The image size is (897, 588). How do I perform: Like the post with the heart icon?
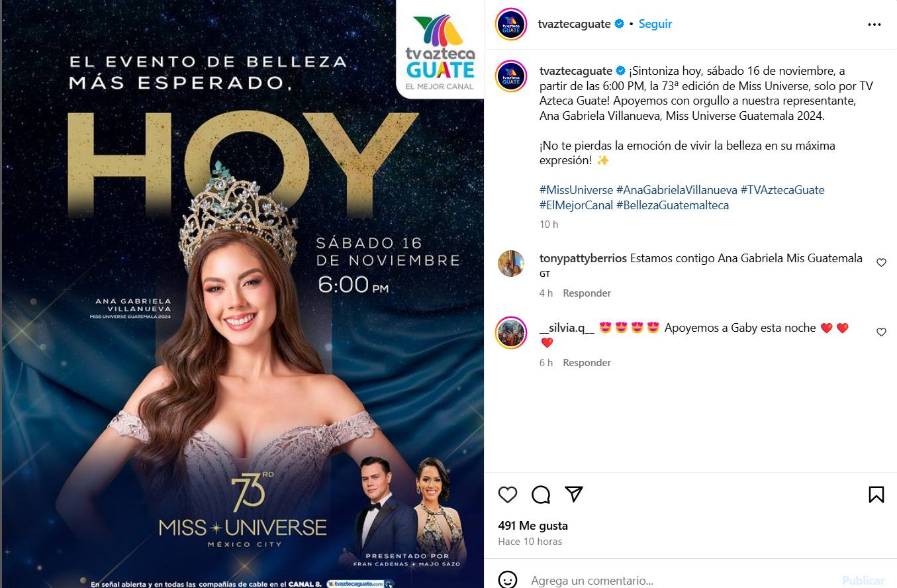[508, 495]
